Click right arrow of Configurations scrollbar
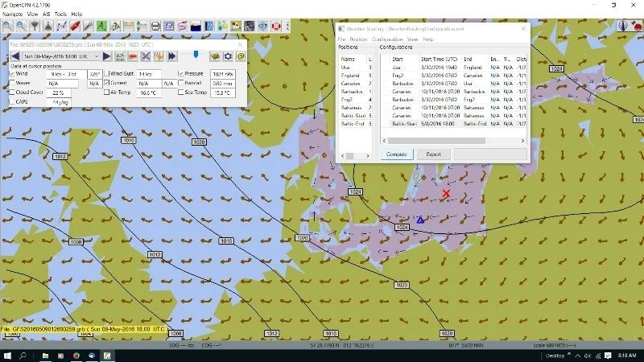 522,141
